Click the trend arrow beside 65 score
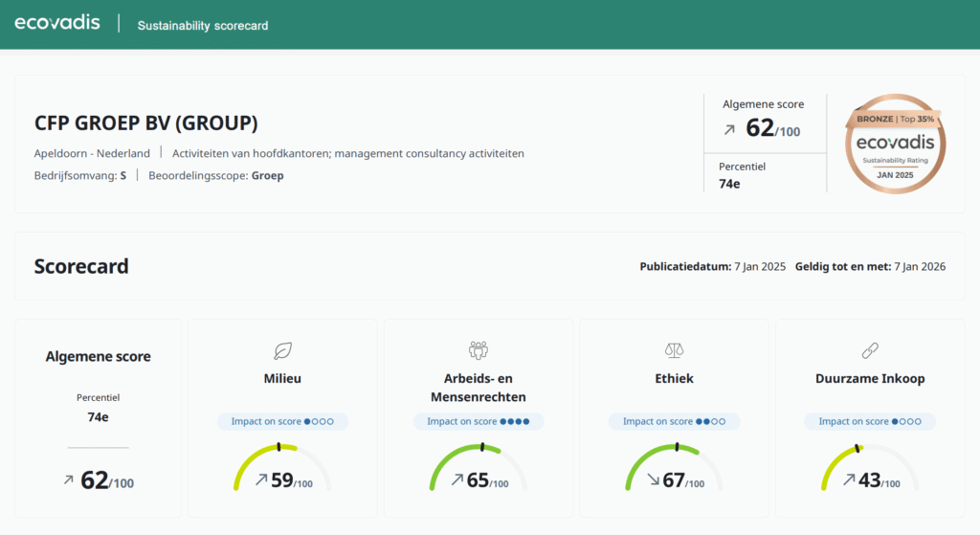980x535 pixels. 457,479
